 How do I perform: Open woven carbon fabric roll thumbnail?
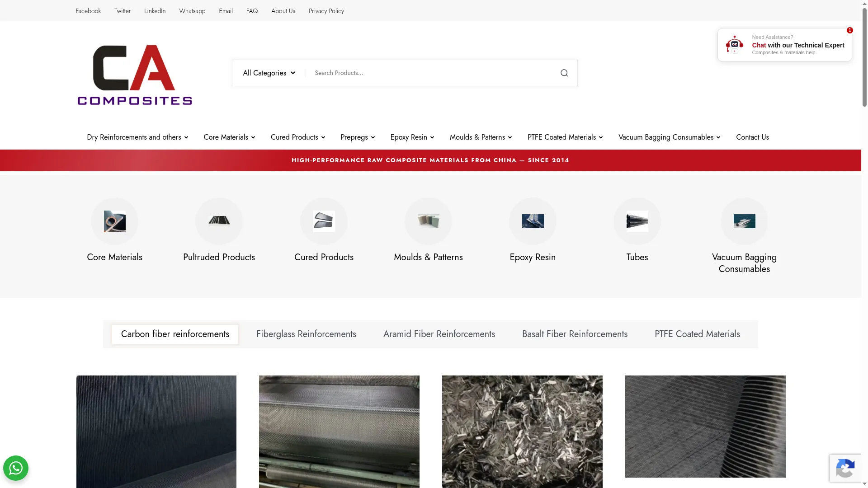pyautogui.click(x=339, y=432)
